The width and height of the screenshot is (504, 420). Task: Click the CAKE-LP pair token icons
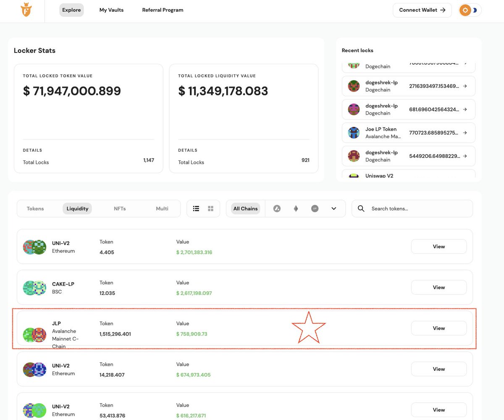tap(34, 288)
